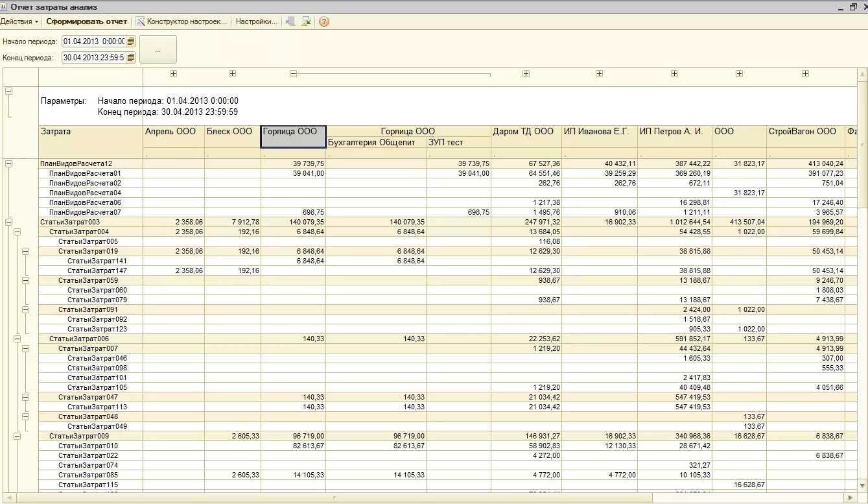This screenshot has width=868, height=504.
Task: Collapse the Параметры header section
Action: point(8,91)
